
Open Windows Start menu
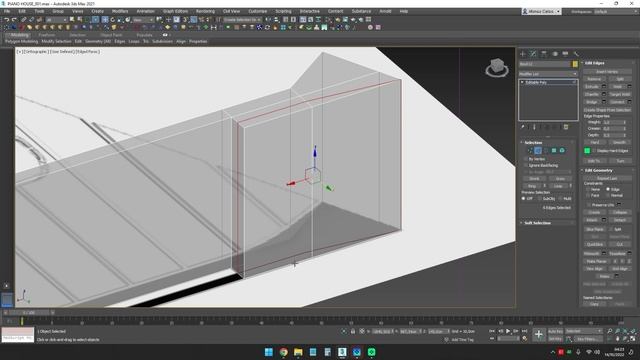[x=269, y=352]
